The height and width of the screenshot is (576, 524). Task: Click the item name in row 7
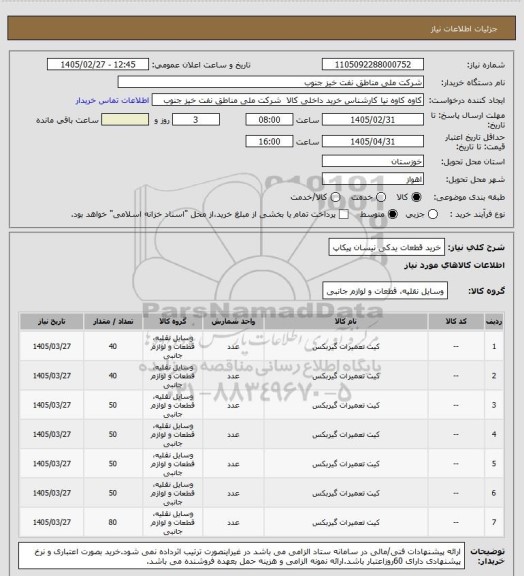click(x=346, y=522)
